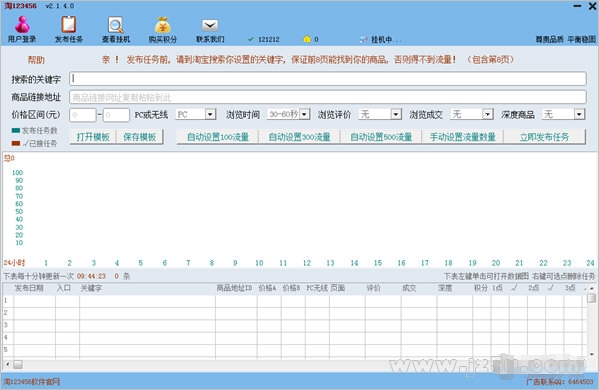The height and width of the screenshot is (390, 599).
Task: Click the 价格A column header
Action: pos(267,288)
